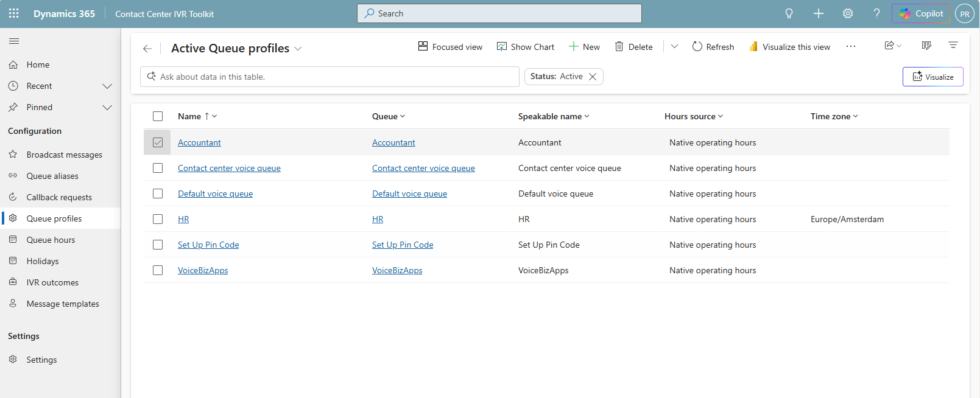Go back using the left arrow
The image size is (980, 398).
pyautogui.click(x=147, y=49)
